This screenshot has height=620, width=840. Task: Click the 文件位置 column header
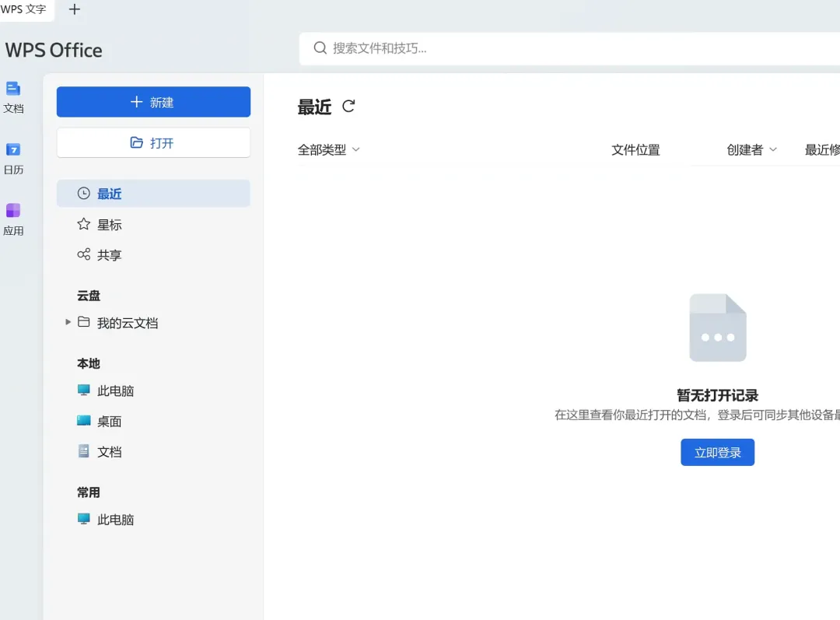click(x=635, y=149)
